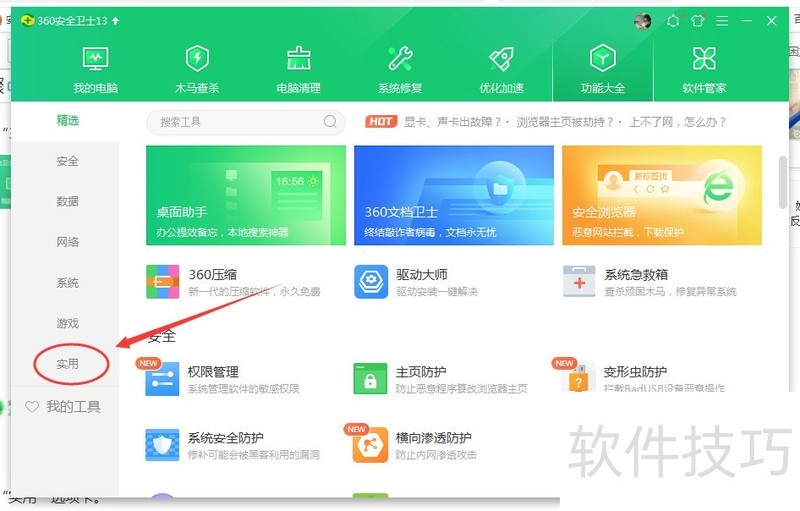Click the 横向渗透防护 title text
This screenshot has width=800, height=511.
434,438
